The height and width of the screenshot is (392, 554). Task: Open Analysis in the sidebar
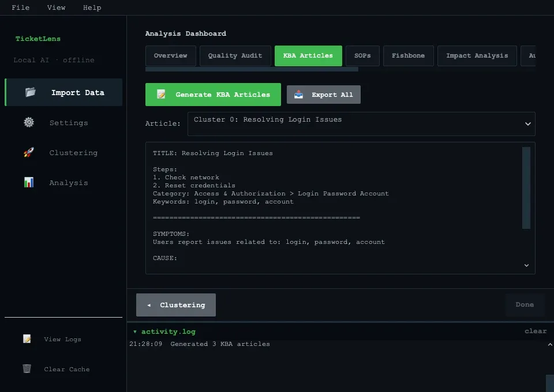pyautogui.click(x=63, y=183)
